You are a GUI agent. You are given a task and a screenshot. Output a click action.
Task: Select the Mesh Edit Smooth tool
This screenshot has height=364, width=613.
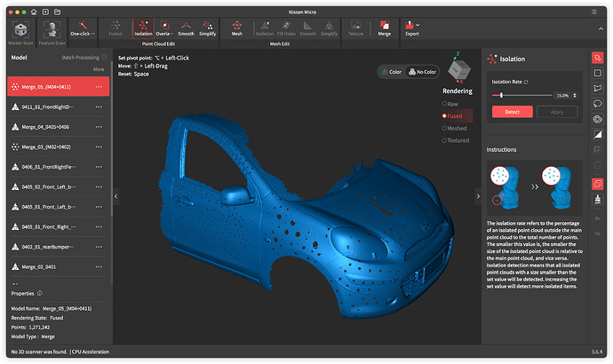coord(307,29)
